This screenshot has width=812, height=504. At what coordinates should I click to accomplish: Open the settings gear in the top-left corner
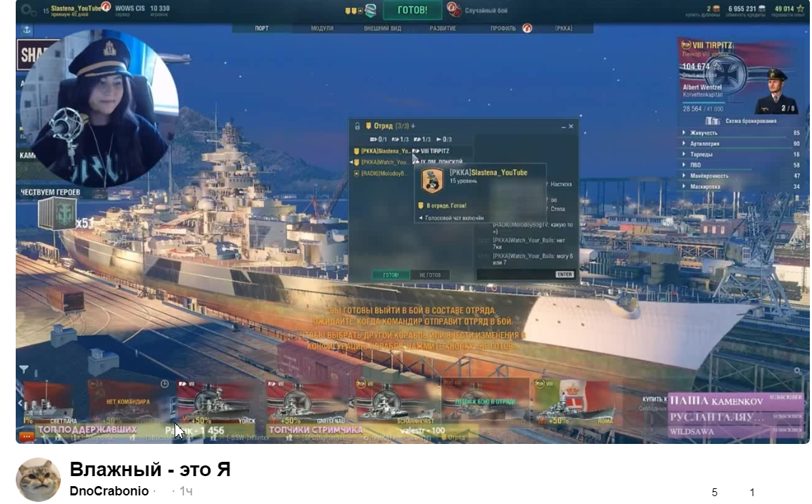tap(27, 10)
